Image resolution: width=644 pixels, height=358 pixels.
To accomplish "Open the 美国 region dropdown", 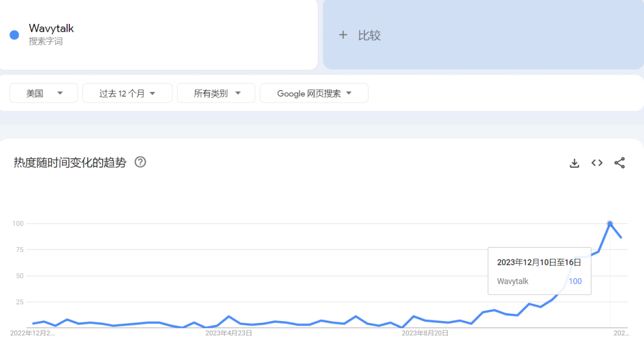I will pos(44,93).
